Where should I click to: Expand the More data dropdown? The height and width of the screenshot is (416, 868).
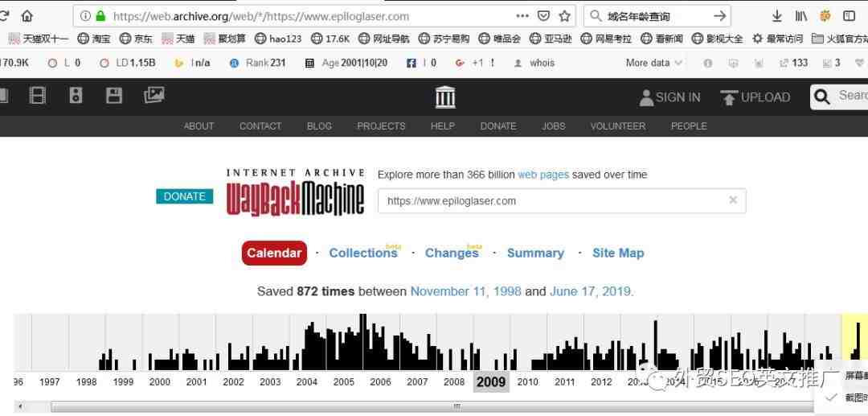(653, 63)
